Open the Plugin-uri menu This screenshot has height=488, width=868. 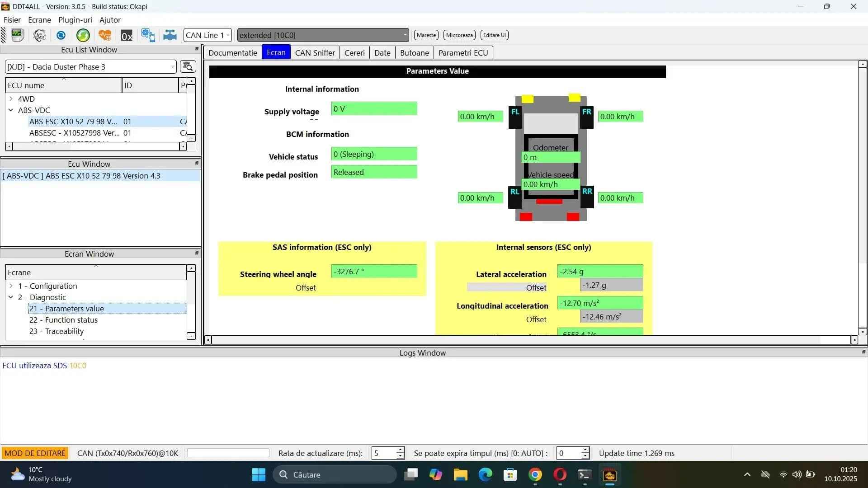click(75, 20)
